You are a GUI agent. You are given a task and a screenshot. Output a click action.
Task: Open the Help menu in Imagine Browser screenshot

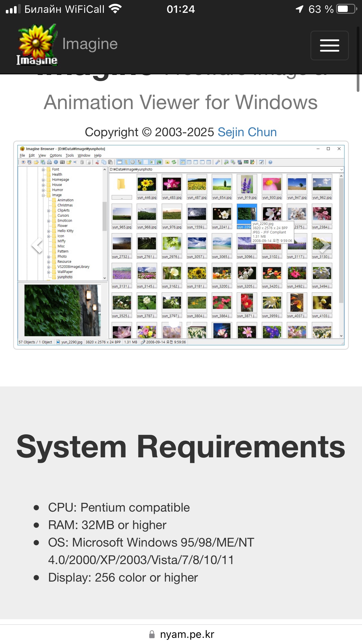pyautogui.click(x=98, y=155)
